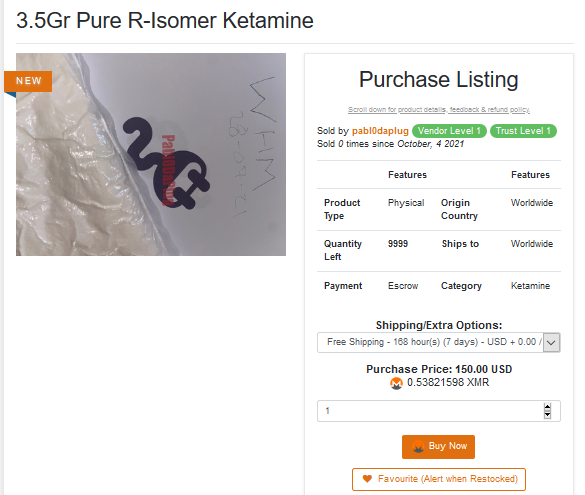Screen dimensions: 585x495
Task: Click the Monero logo on Buy Now button
Action: click(x=418, y=447)
